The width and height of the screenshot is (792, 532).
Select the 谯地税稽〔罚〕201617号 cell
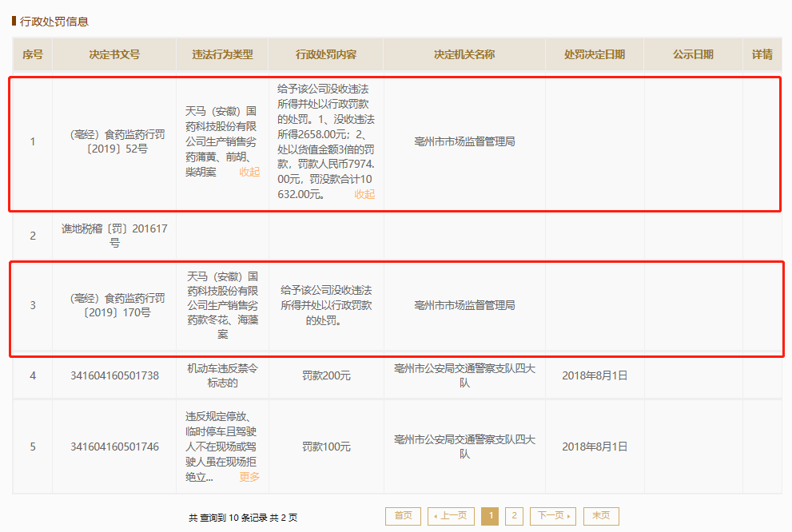coord(114,236)
